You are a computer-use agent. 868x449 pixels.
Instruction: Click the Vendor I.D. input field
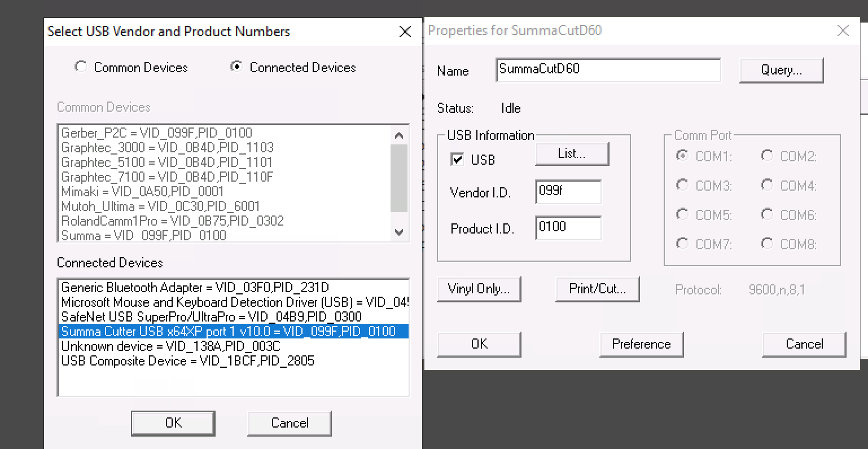point(568,192)
